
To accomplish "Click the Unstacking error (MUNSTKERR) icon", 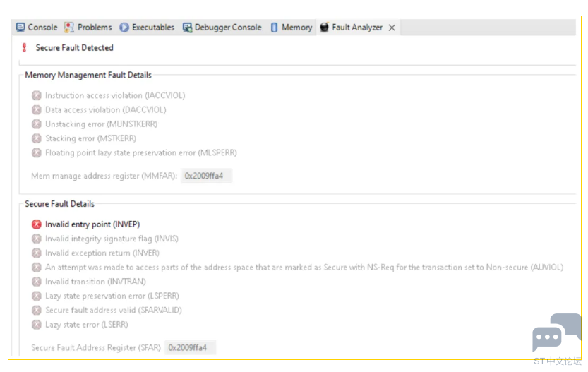I will click(37, 124).
